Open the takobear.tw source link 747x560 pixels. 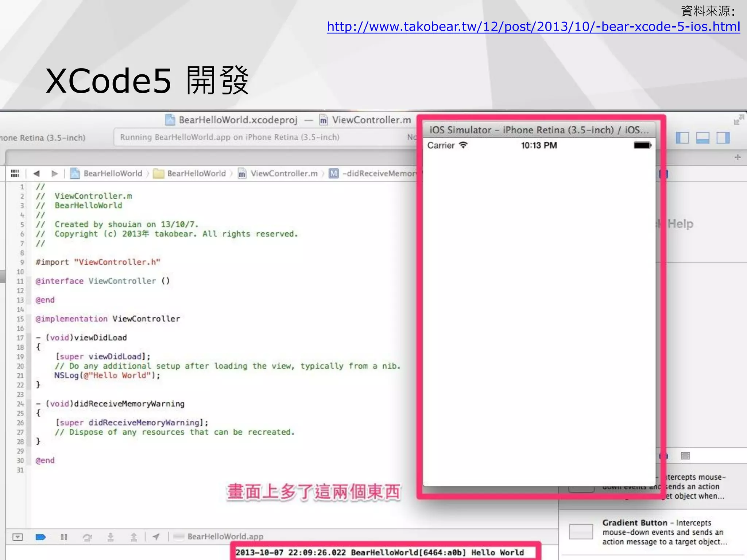pyautogui.click(x=533, y=27)
